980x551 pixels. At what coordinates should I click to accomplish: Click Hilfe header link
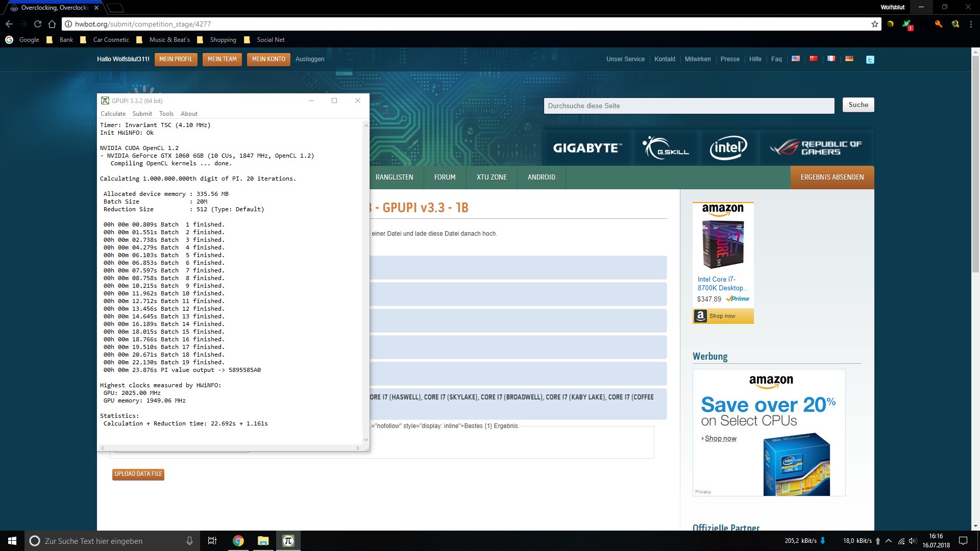755,59
